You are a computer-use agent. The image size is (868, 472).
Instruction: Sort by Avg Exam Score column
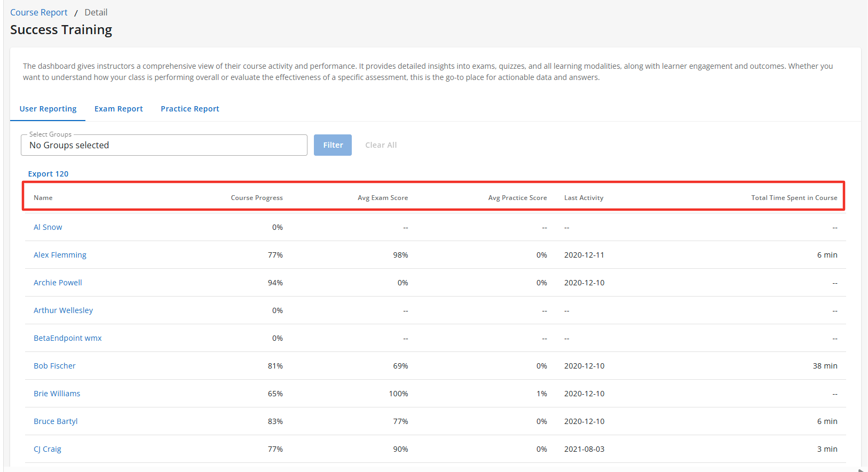pos(382,198)
